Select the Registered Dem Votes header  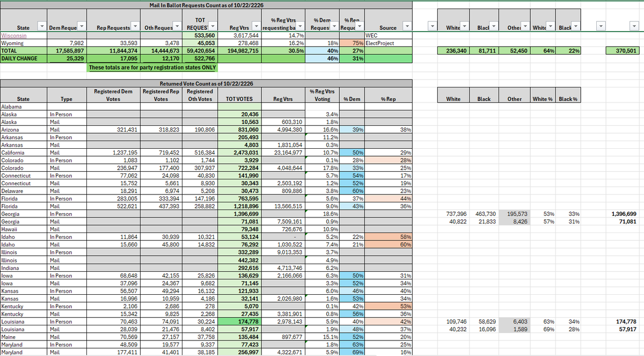(113, 95)
